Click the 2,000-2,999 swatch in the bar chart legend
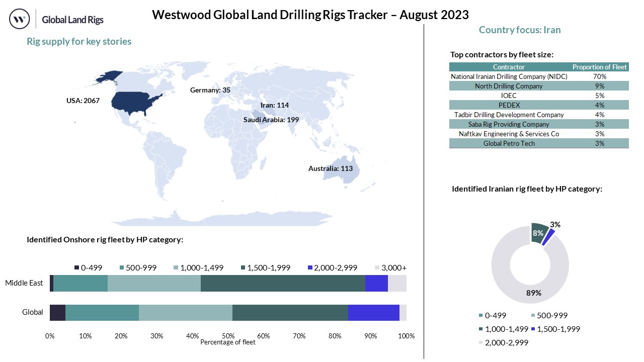Viewport: 644px width, 362px height. [310, 268]
